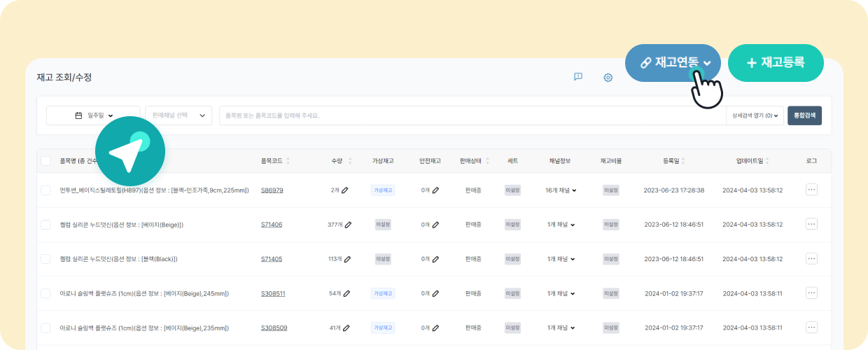Open the 재고연동 dropdown button

tap(673, 63)
